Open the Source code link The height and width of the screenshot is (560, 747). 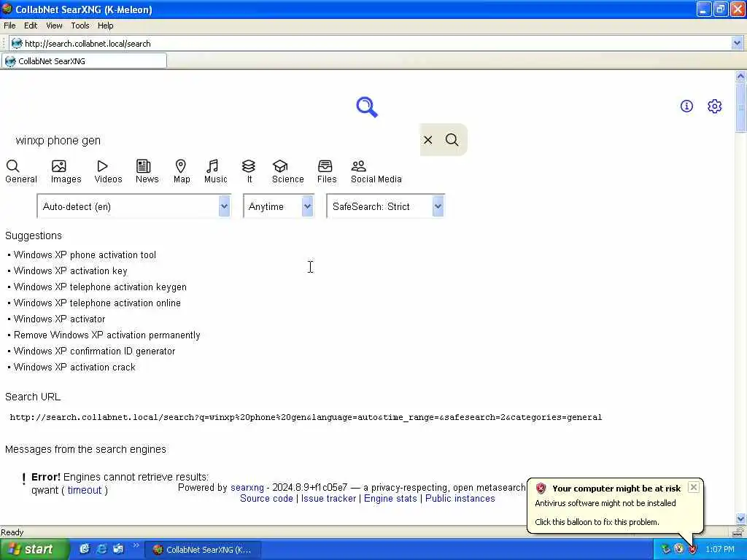pos(266,499)
